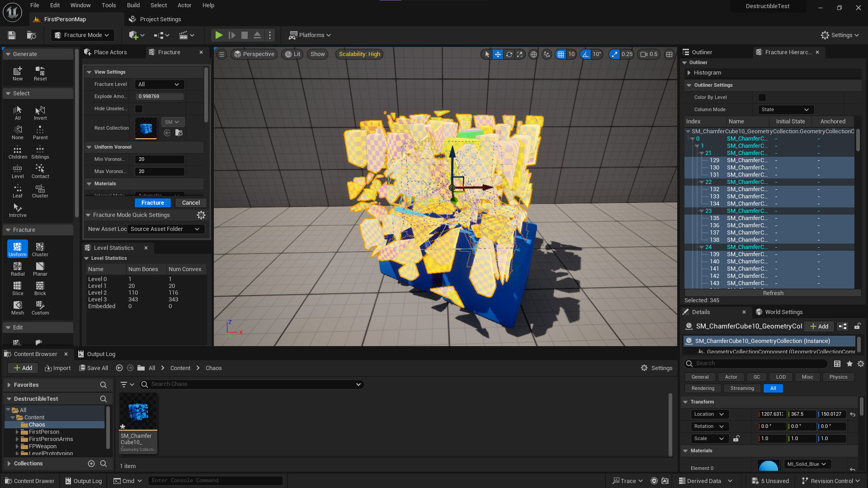The height and width of the screenshot is (488, 868).
Task: Select the Planar fracture tool
Action: [x=40, y=268]
